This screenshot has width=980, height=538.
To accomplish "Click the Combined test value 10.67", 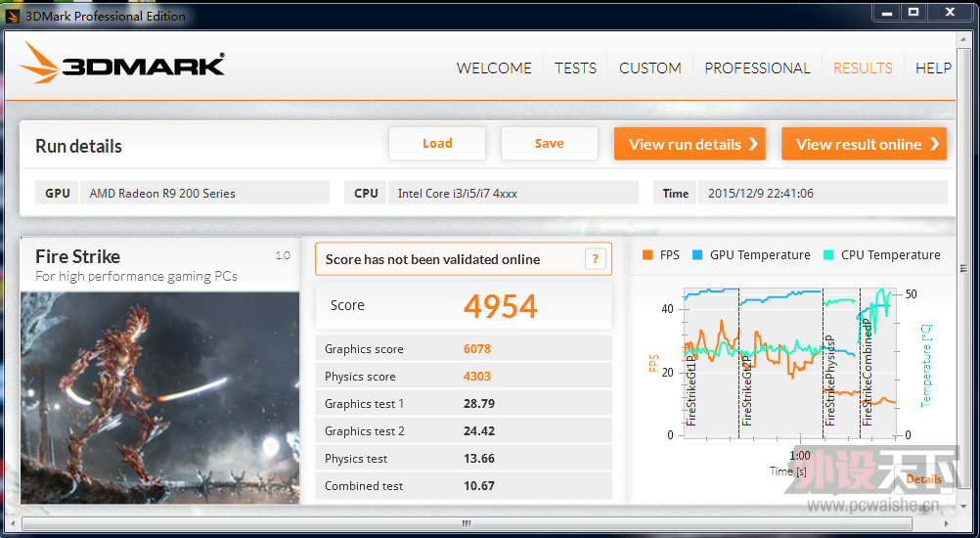I will pos(479,486).
